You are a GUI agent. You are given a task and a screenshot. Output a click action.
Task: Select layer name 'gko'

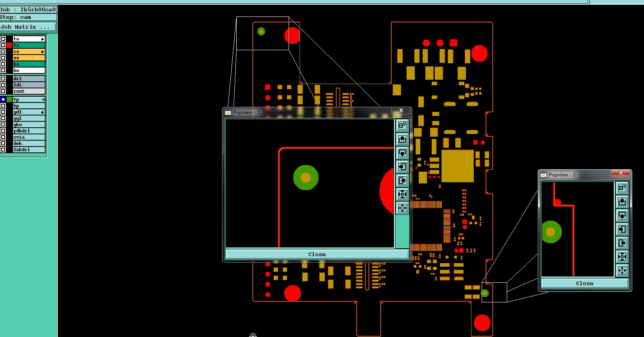[x=29, y=125]
